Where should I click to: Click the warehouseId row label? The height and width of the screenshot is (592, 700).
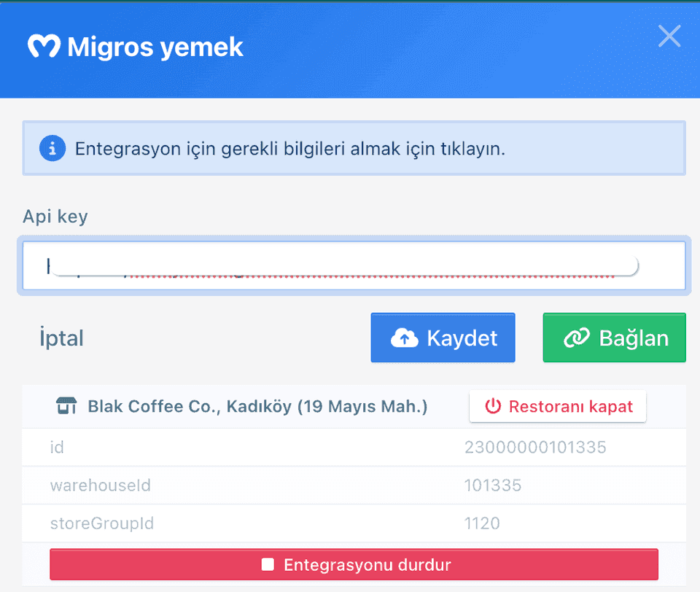point(101,486)
